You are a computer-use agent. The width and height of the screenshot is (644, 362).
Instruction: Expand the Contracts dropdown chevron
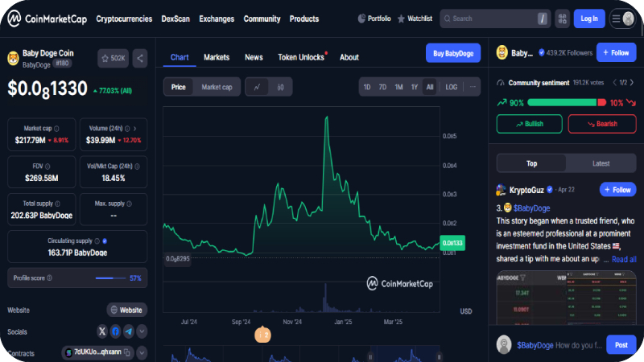tap(142, 352)
